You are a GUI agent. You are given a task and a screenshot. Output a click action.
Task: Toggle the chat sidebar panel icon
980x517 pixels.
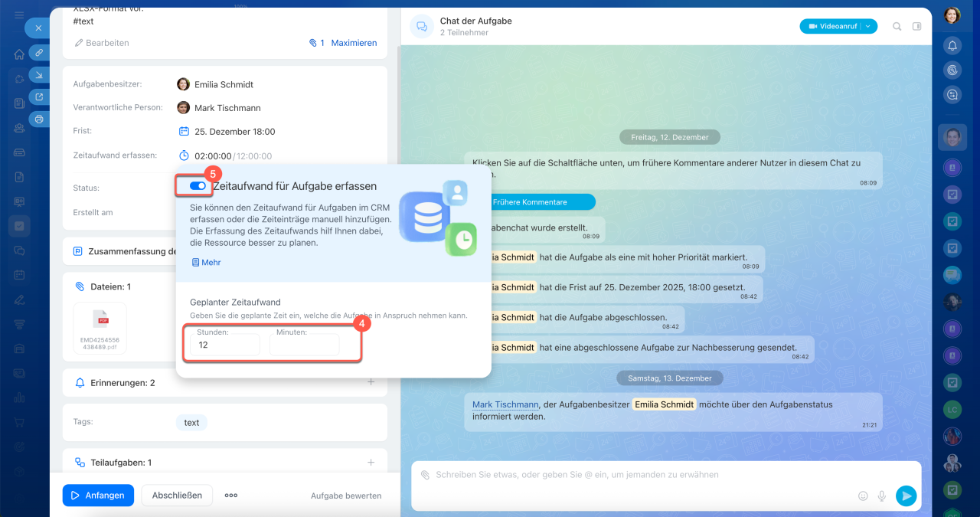pyautogui.click(x=917, y=26)
